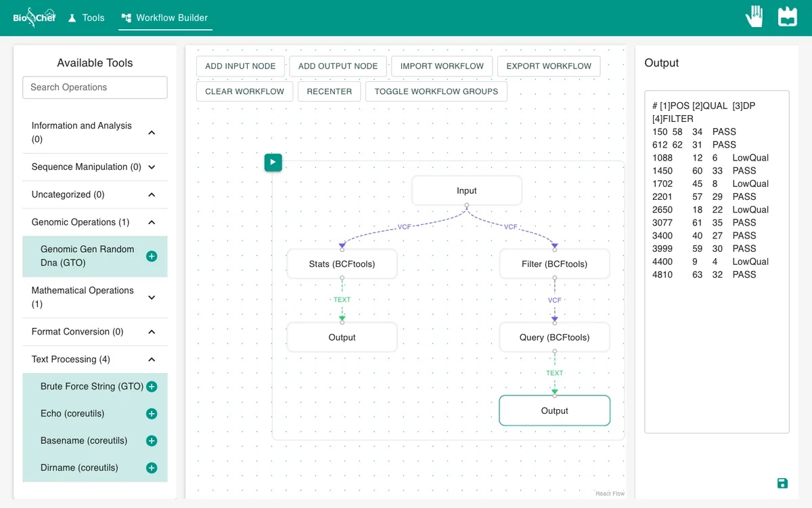
Task: Switch to the Workflow Builder tab
Action: [x=165, y=18]
